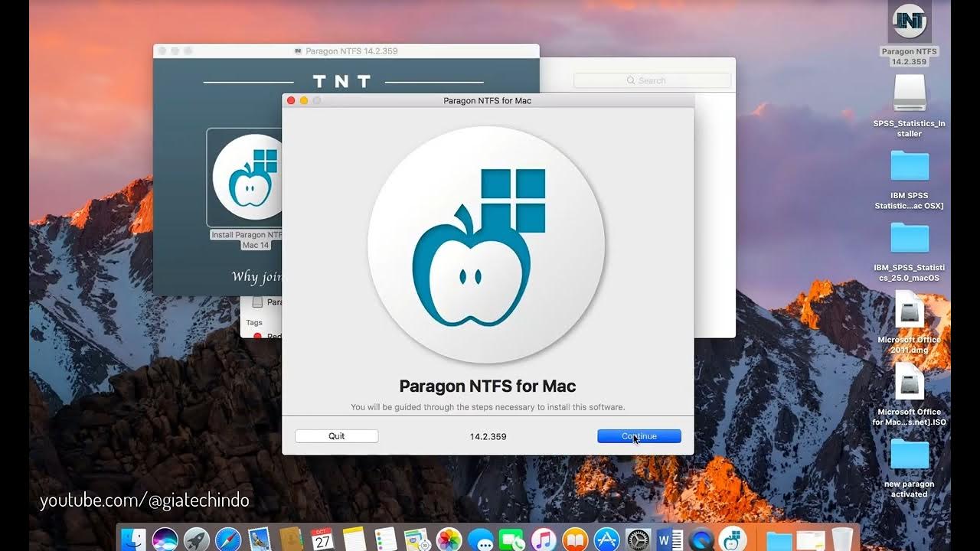Select Microsoft Office for Mac ISO file
The width and height of the screenshot is (980, 551).
910,396
